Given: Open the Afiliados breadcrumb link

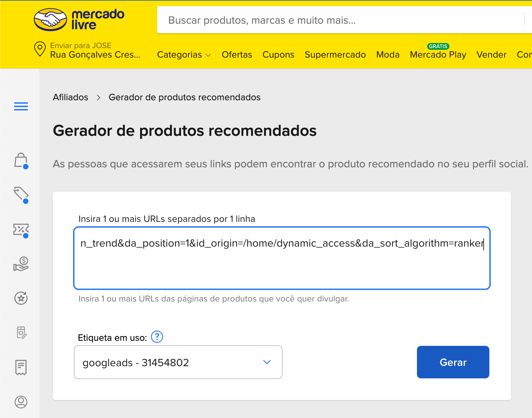Looking at the screenshot, I should 70,97.
